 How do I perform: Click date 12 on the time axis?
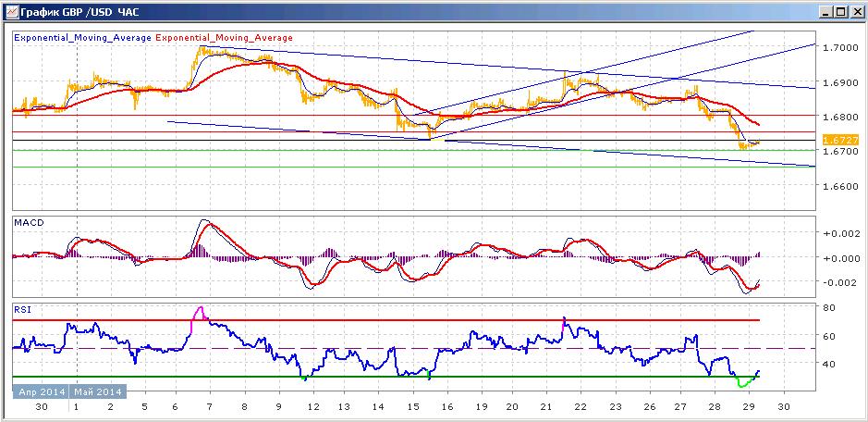[314, 406]
